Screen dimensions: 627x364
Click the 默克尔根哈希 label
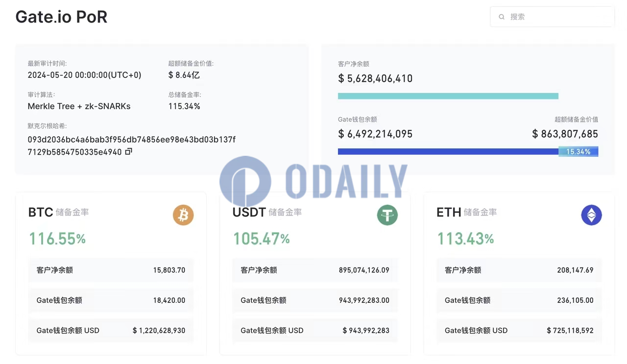click(x=48, y=126)
